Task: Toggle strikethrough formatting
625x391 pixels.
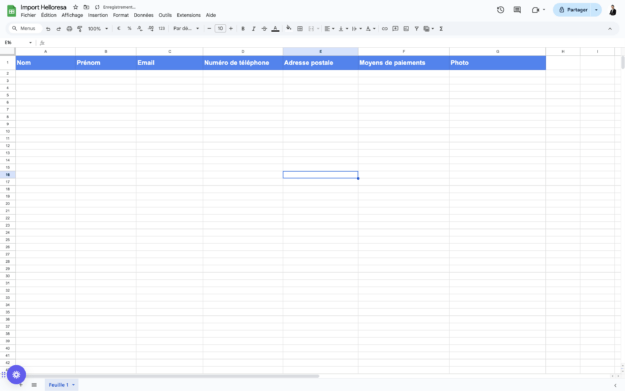Action: point(264,29)
